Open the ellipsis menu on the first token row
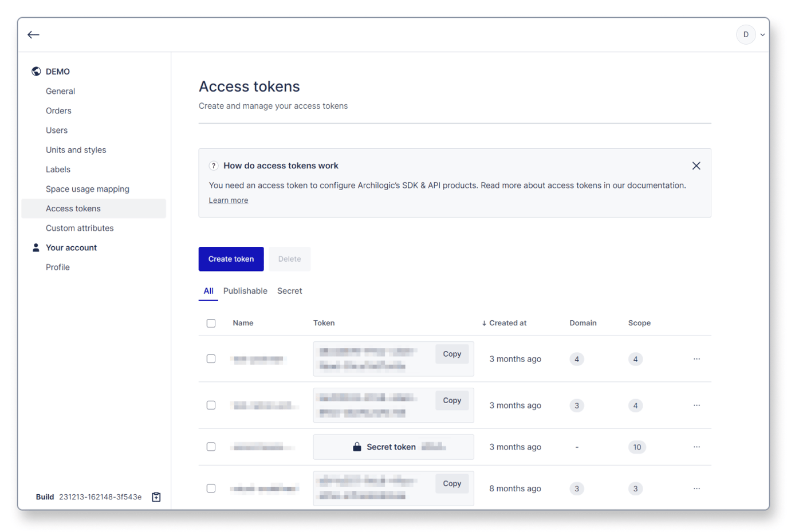The height and width of the screenshot is (532, 787). [697, 359]
